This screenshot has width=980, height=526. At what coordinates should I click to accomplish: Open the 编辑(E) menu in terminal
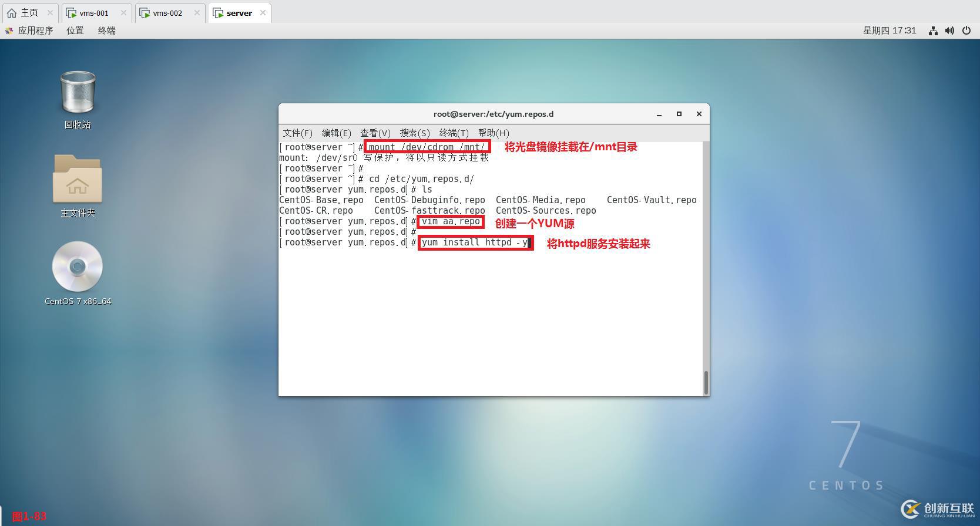[x=336, y=133]
